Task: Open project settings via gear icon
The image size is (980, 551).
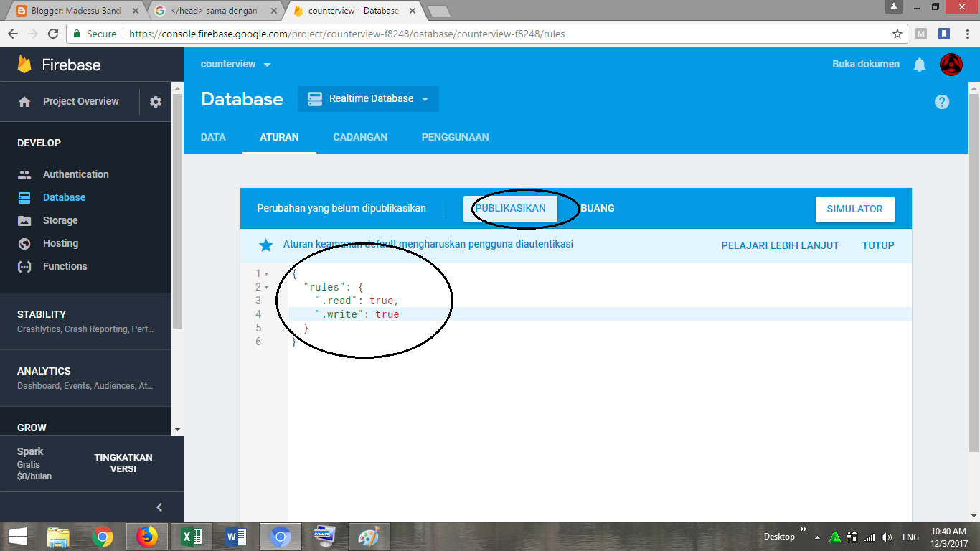Action: [155, 101]
